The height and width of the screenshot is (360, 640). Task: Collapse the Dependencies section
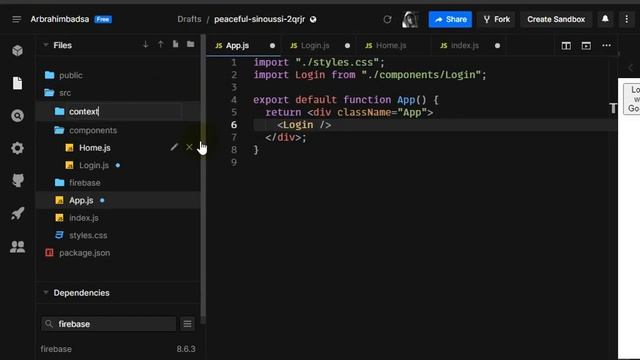(x=46, y=292)
